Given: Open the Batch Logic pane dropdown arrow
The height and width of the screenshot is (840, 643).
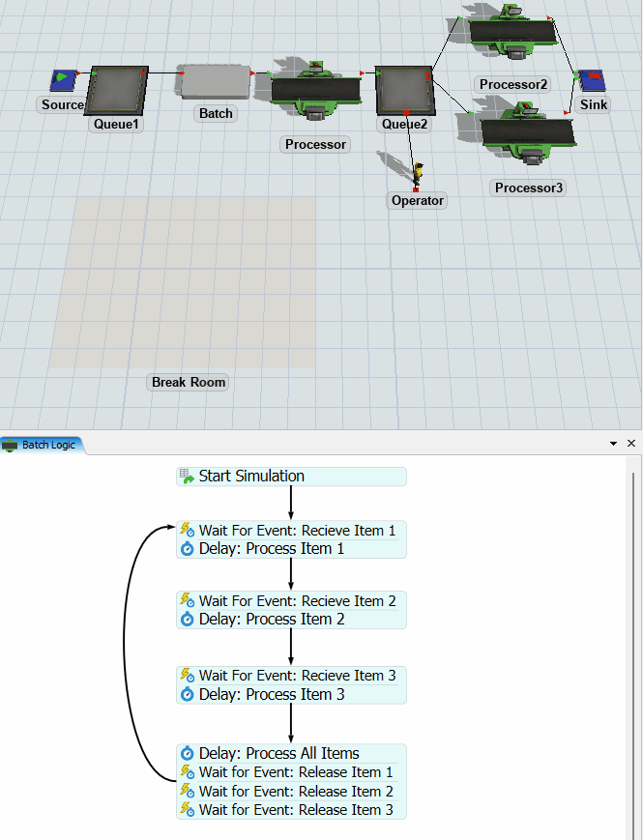Looking at the screenshot, I should [x=613, y=444].
